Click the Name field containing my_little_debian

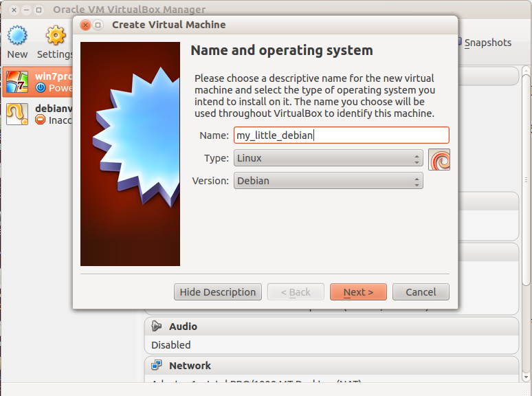pos(342,135)
